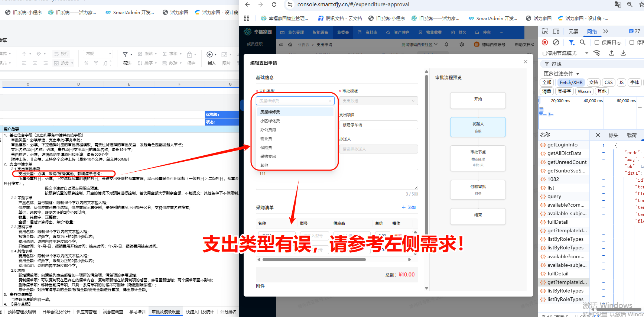The height and width of the screenshot is (317, 644).
Task: Click the clear network log icon
Action: coord(556,42)
